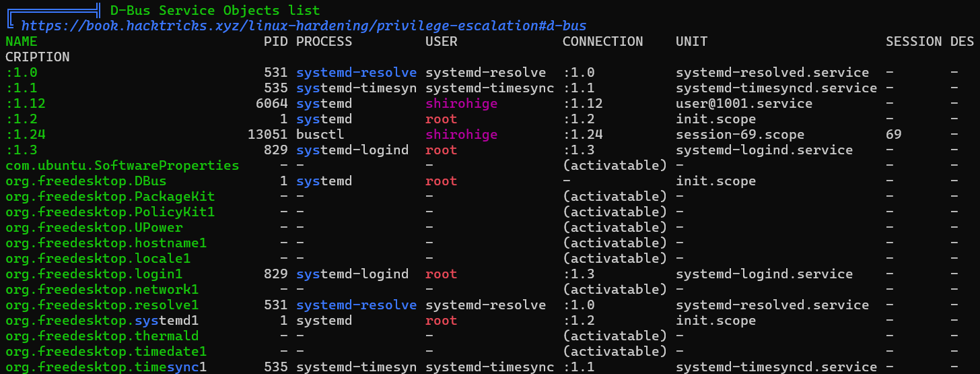
Task: Click org.freedesktop.timedate1 service name
Action: pos(106,351)
